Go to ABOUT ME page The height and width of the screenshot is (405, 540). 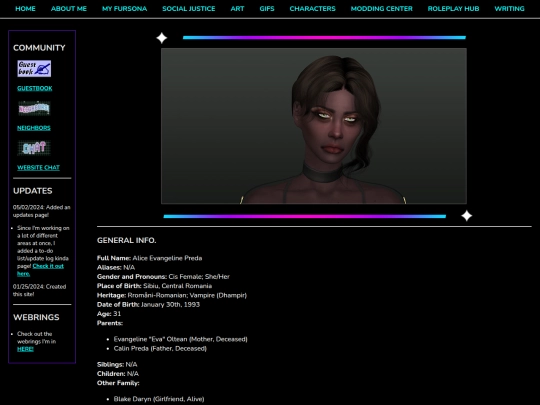[x=69, y=9]
